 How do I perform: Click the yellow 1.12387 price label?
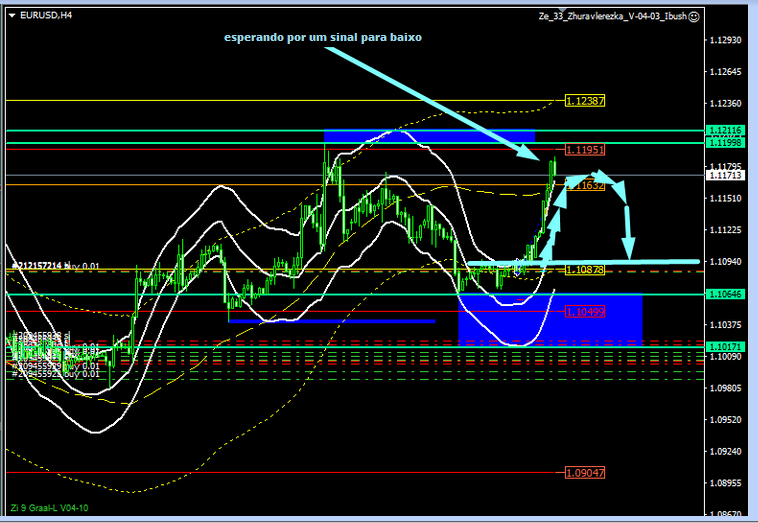pyautogui.click(x=585, y=101)
